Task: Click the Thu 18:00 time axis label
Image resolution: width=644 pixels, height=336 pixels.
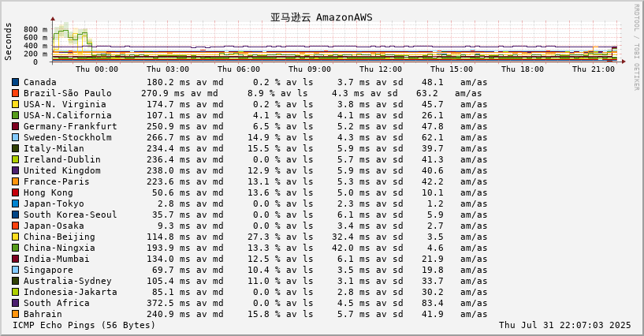Action: (523, 69)
